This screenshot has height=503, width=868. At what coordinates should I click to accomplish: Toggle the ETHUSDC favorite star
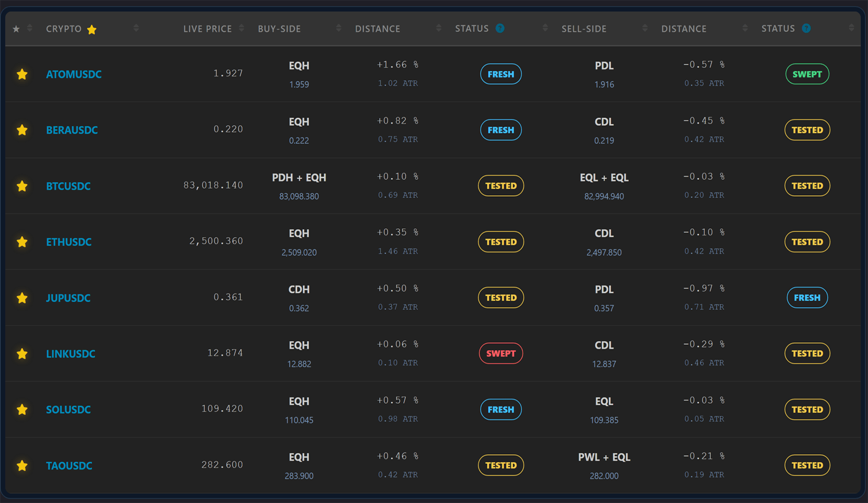(22, 242)
